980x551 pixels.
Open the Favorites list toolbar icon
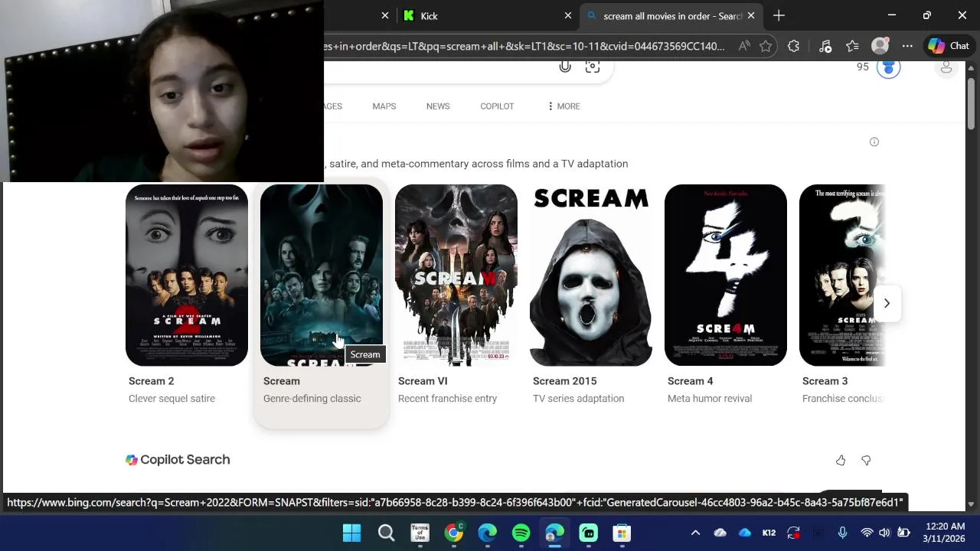[852, 46]
